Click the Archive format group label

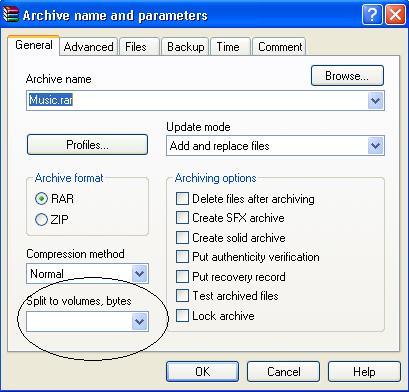[69, 178]
